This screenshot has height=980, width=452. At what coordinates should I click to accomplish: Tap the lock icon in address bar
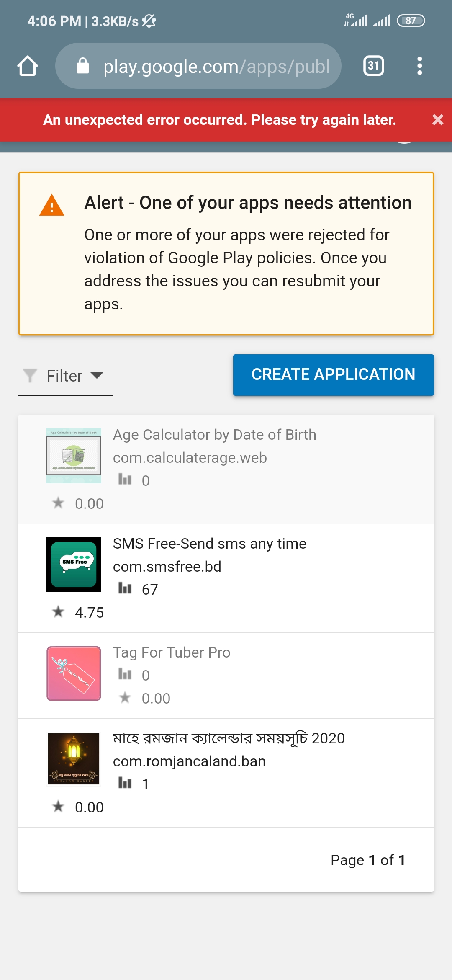click(83, 66)
